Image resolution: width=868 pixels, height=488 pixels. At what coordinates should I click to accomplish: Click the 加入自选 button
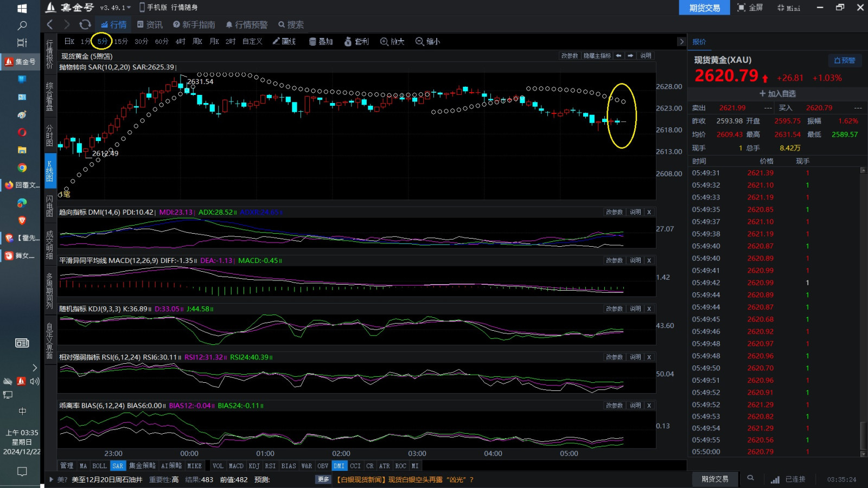pos(777,93)
